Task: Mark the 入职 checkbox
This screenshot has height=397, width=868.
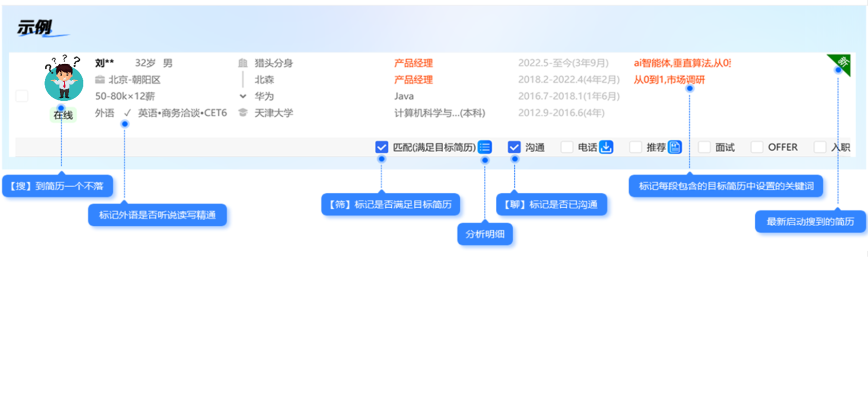Action: [820, 147]
